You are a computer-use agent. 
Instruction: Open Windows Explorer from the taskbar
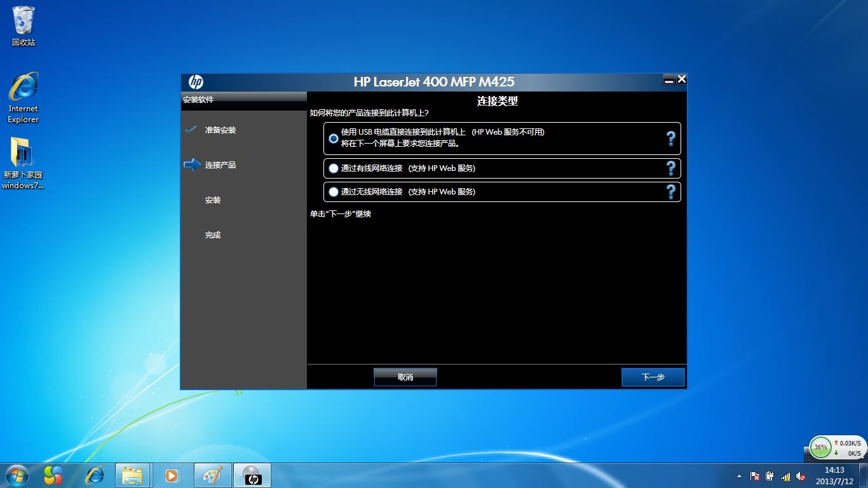[x=133, y=475]
